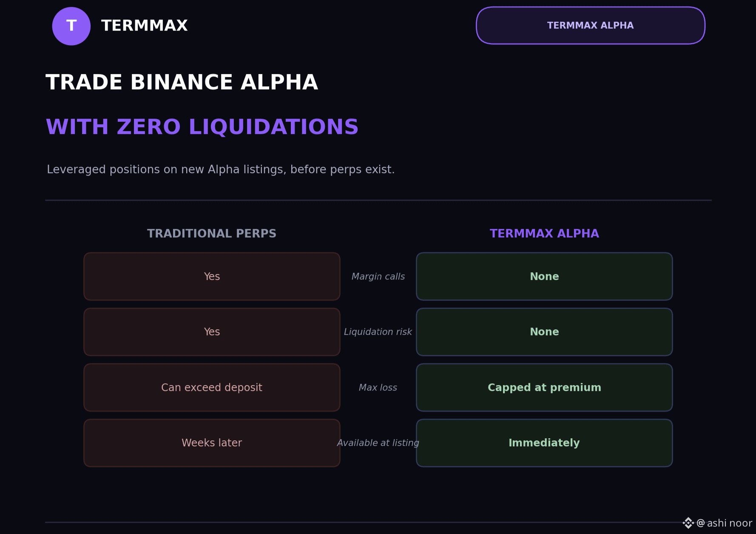Image resolution: width=756 pixels, height=534 pixels.
Task: Click the Margin calls row label
Action: [378, 277]
